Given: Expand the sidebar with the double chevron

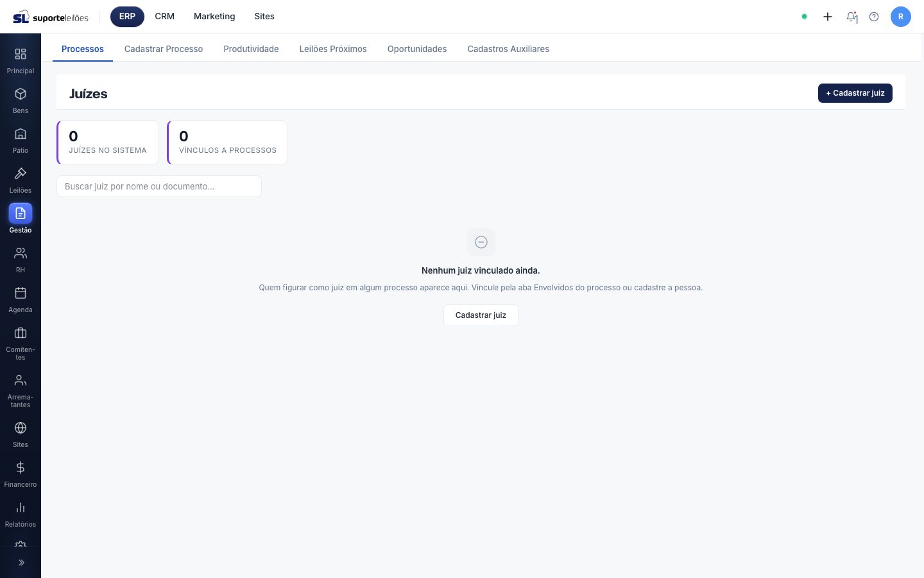Looking at the screenshot, I should point(21,563).
